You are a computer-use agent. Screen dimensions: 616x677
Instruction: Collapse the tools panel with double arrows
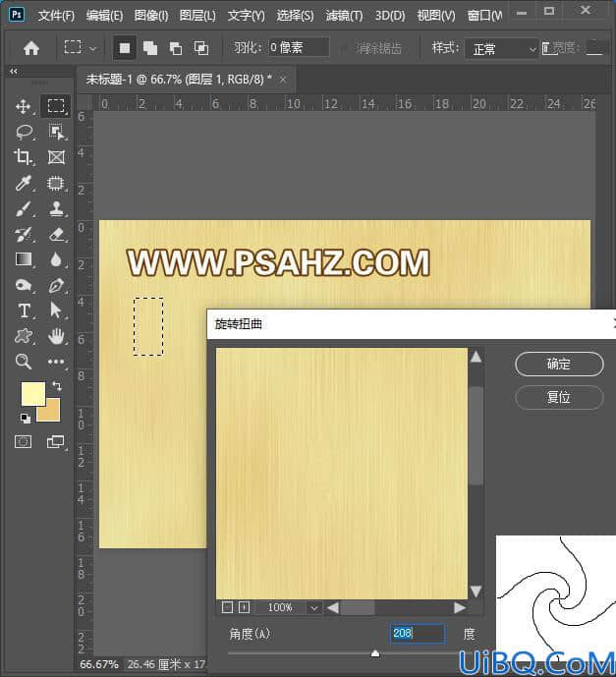[x=14, y=72]
